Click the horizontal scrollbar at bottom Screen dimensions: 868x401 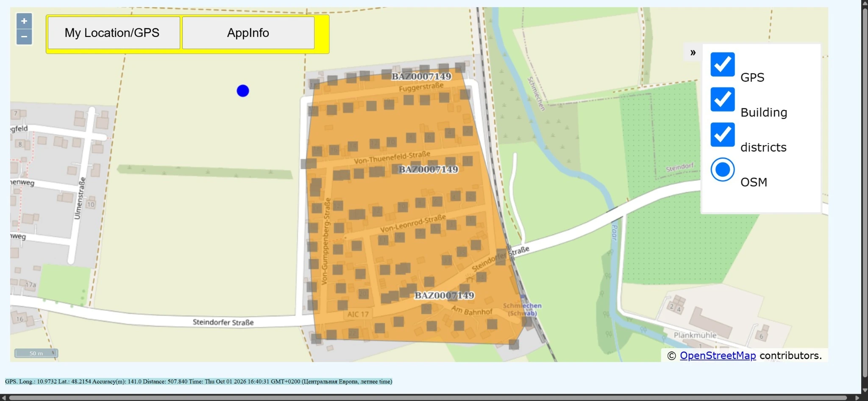click(428, 398)
